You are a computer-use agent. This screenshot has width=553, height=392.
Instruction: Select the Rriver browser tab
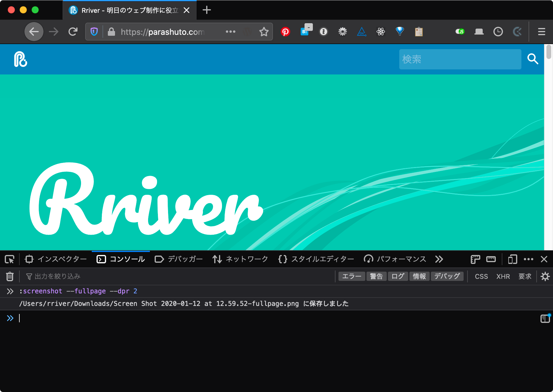(x=130, y=10)
